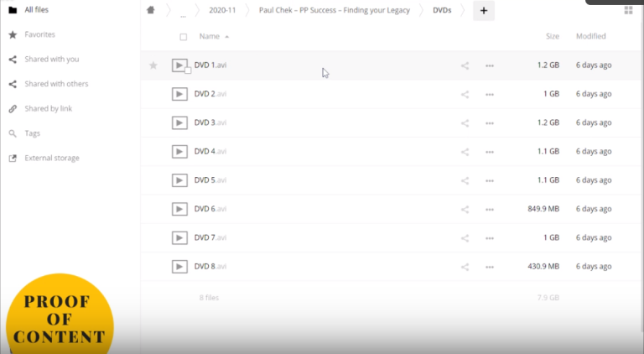The width and height of the screenshot is (644, 354).
Task: Select DVD 1.avi via its thumbnail checkbox
Action: tap(188, 70)
